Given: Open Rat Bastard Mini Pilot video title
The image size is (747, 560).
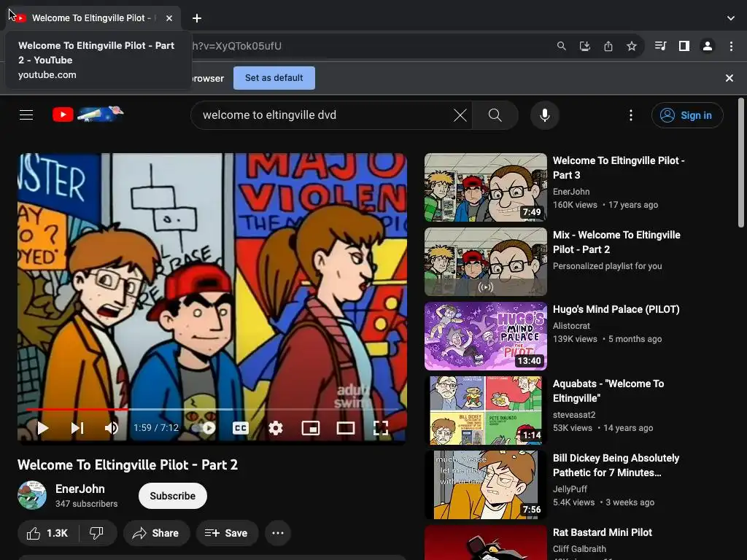Looking at the screenshot, I should pos(602,532).
